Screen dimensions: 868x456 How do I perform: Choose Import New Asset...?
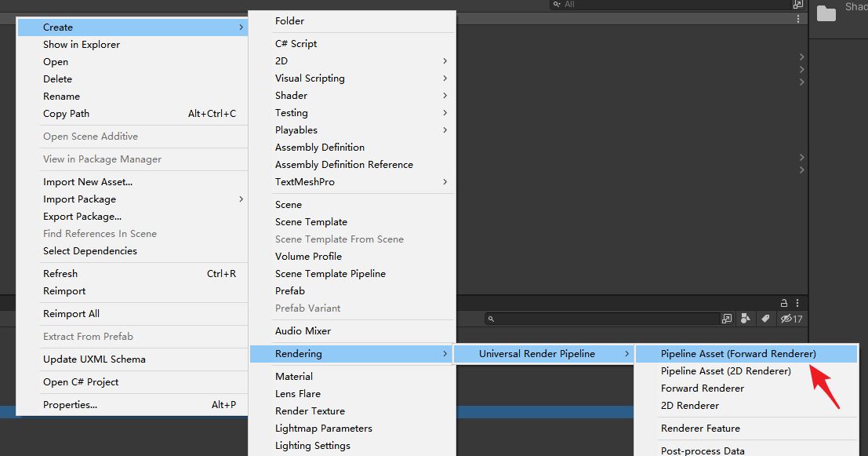tap(133, 182)
